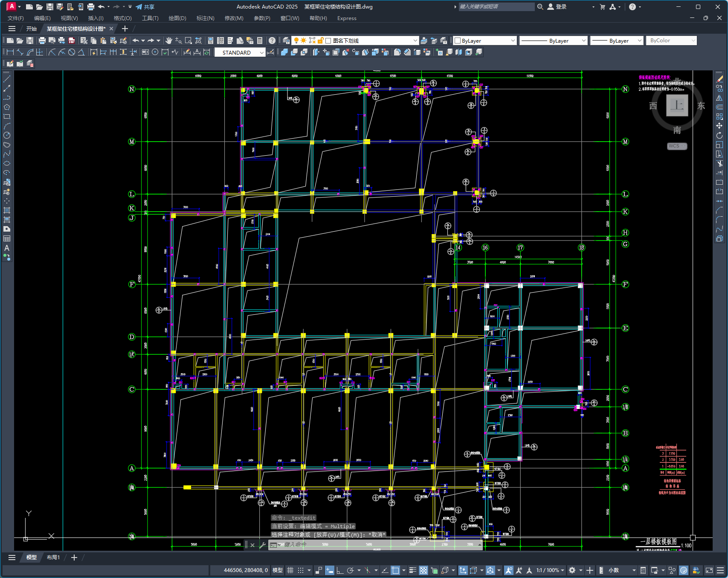Click the 登录 sign-in button
The height and width of the screenshot is (578, 728).
(x=557, y=7)
